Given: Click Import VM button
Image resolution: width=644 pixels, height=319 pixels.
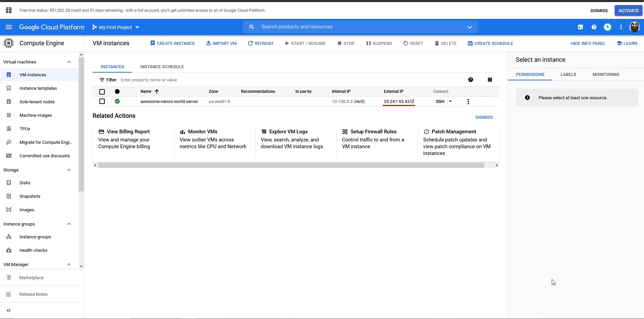Looking at the screenshot, I should click(222, 43).
